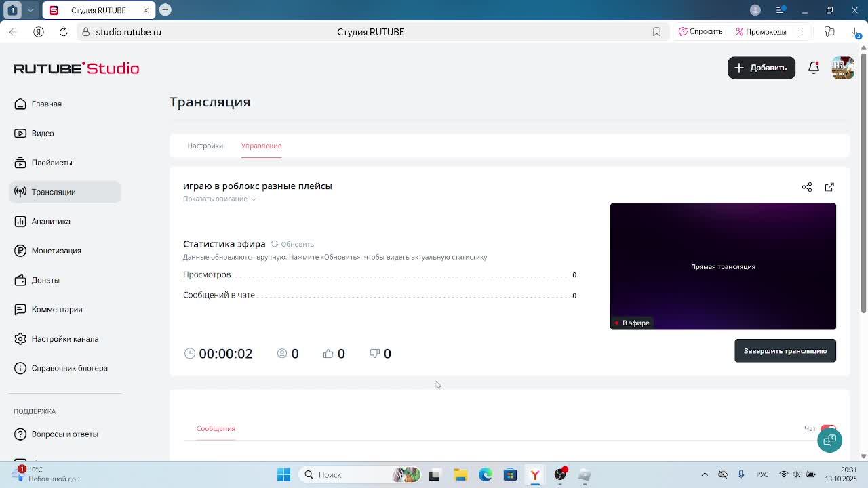Screen dimensions: 868x488
Task: Click the page vertical scrollbar
Action: [863, 183]
